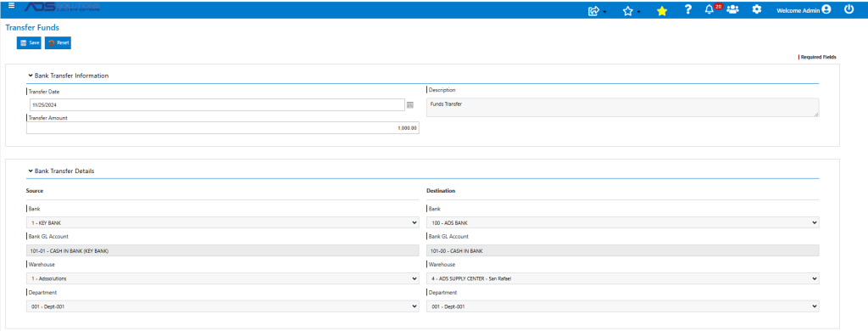Image resolution: width=868 pixels, height=331 pixels.
Task: Open the users group icon
Action: pyautogui.click(x=733, y=9)
